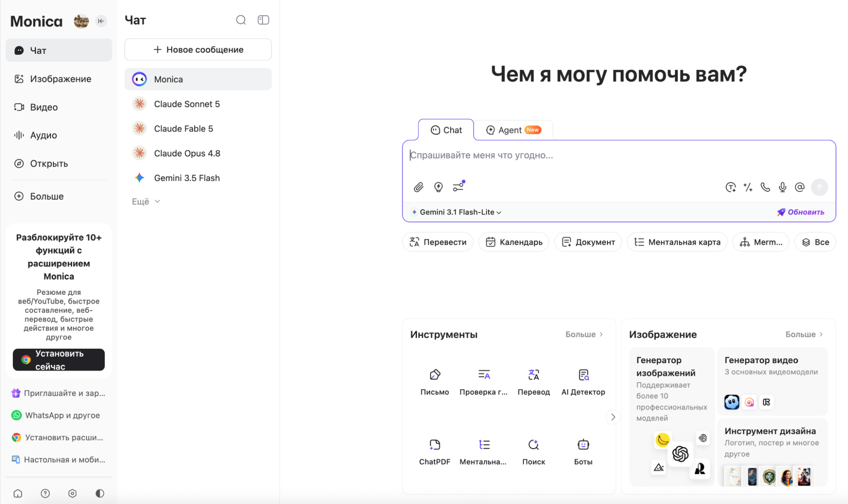Switch to the Agent tab
The height and width of the screenshot is (504, 848).
pos(513,130)
